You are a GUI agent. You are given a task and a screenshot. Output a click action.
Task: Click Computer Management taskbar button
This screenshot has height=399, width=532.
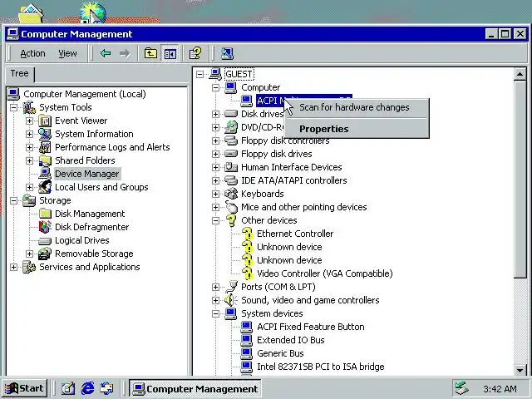(x=195, y=388)
